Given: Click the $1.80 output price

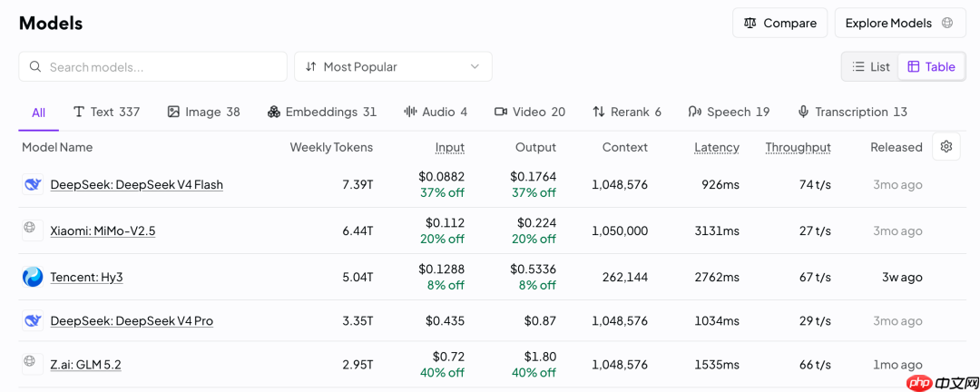Looking at the screenshot, I should tap(540, 357).
